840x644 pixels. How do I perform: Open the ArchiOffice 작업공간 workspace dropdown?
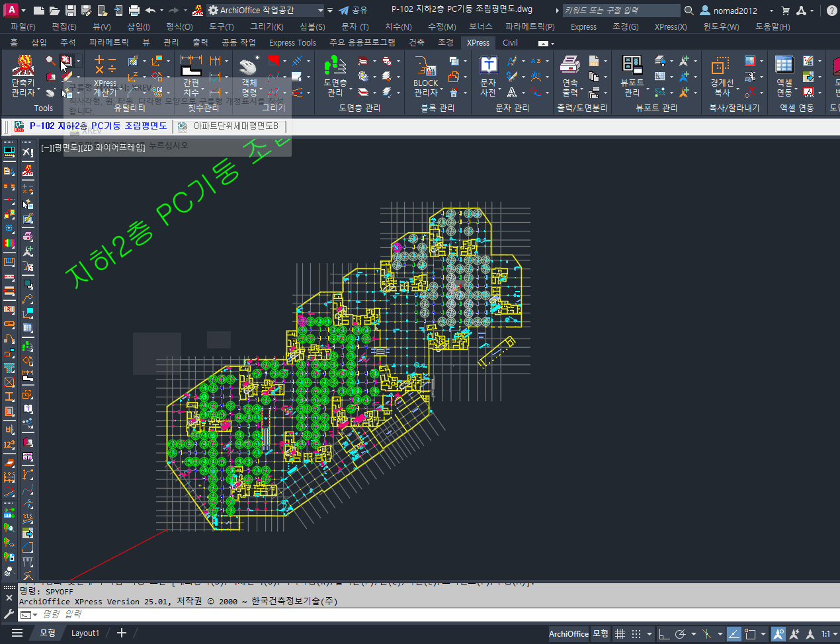pyautogui.click(x=265, y=11)
